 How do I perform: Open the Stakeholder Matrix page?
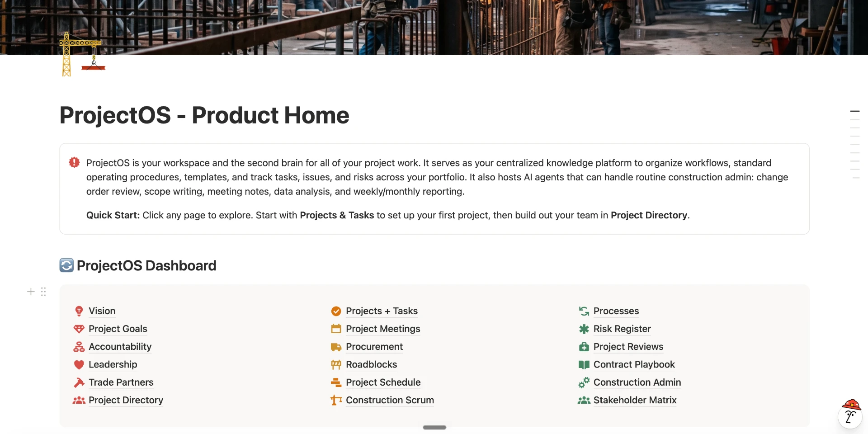(x=635, y=400)
